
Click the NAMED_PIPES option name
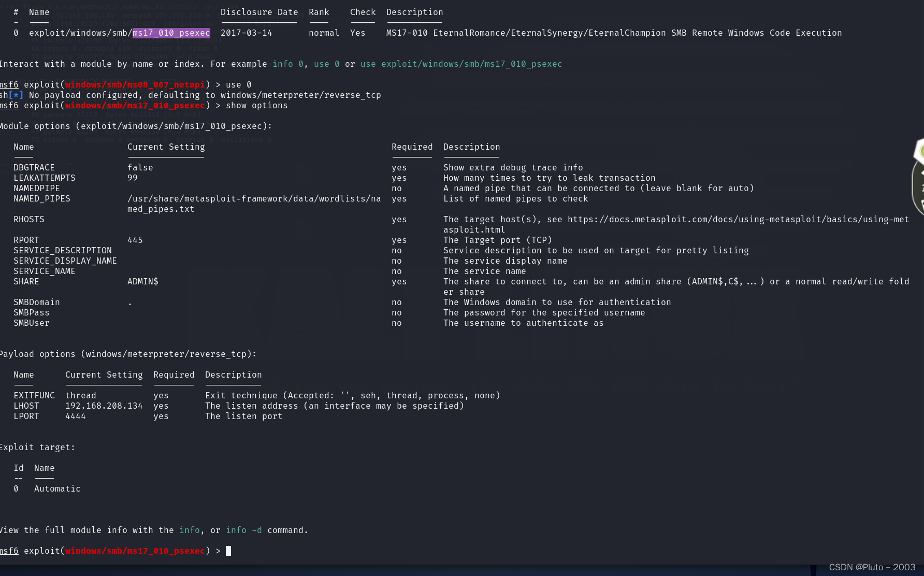pos(42,199)
